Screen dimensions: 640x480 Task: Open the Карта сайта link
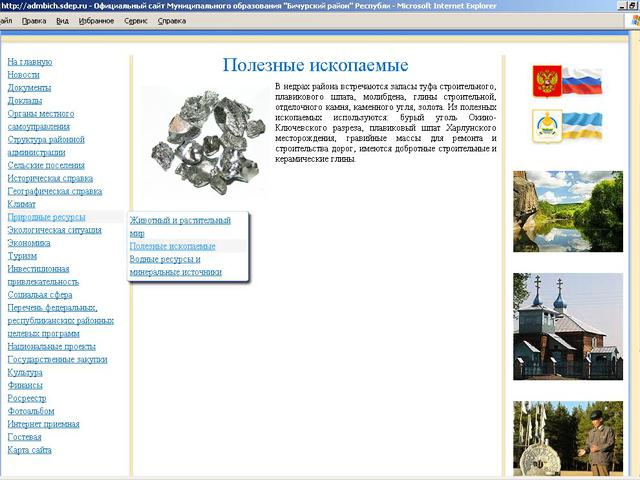(29, 450)
